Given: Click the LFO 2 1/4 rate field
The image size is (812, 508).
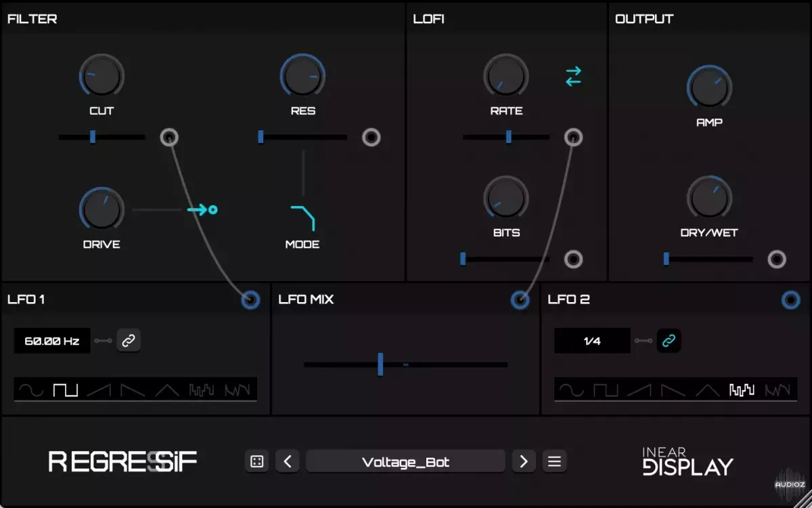Looking at the screenshot, I should click(592, 341).
